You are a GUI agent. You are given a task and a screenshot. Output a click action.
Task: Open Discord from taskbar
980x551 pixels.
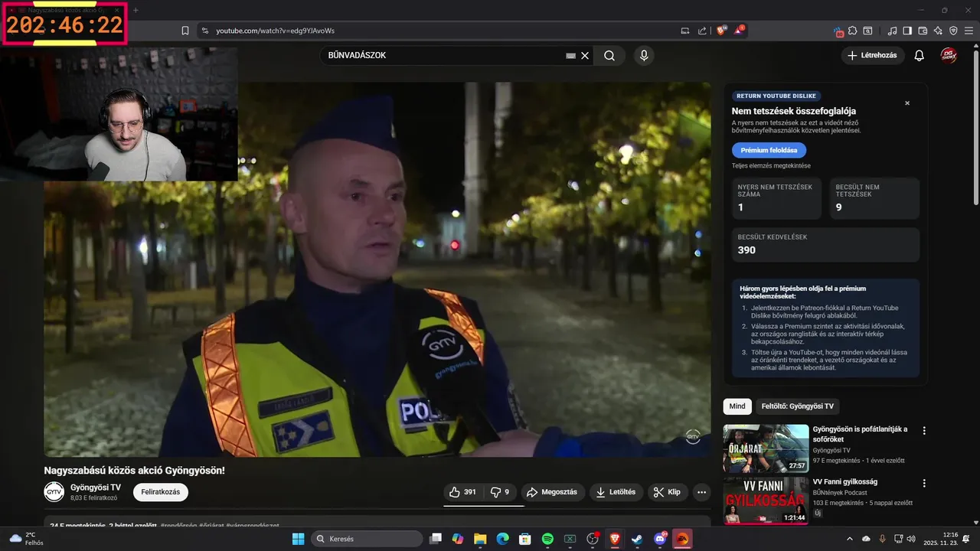(x=660, y=539)
